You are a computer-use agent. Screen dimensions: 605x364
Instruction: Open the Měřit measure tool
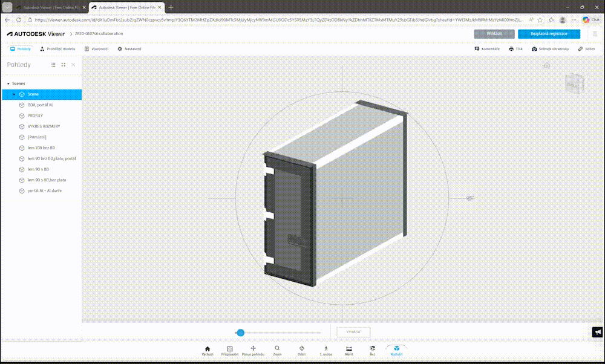pyautogui.click(x=349, y=350)
